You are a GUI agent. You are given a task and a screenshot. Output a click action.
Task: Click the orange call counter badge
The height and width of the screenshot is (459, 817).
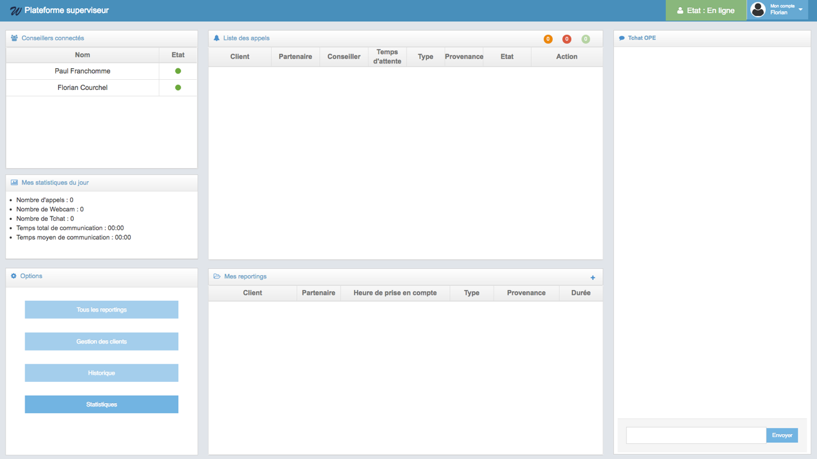(548, 39)
